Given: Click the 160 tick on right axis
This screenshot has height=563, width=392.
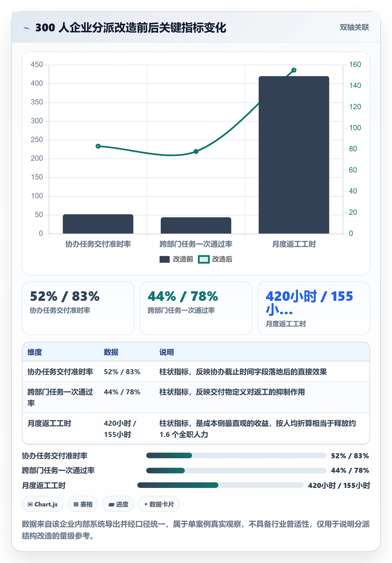Looking at the screenshot, I should 355,64.
